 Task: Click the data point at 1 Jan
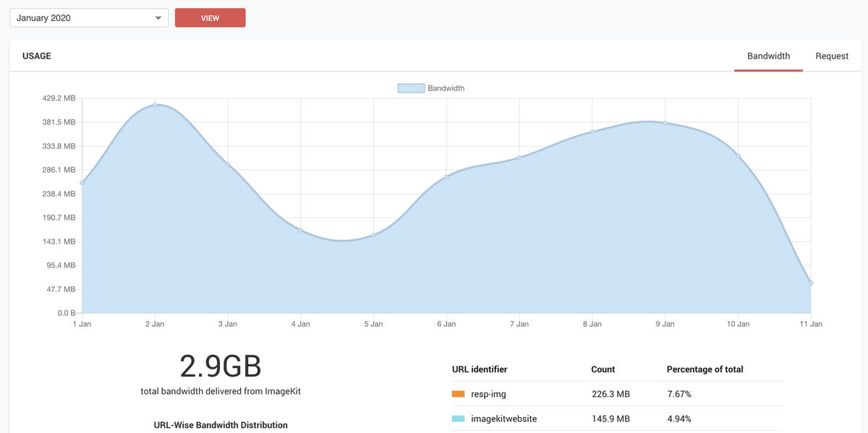coord(82,183)
